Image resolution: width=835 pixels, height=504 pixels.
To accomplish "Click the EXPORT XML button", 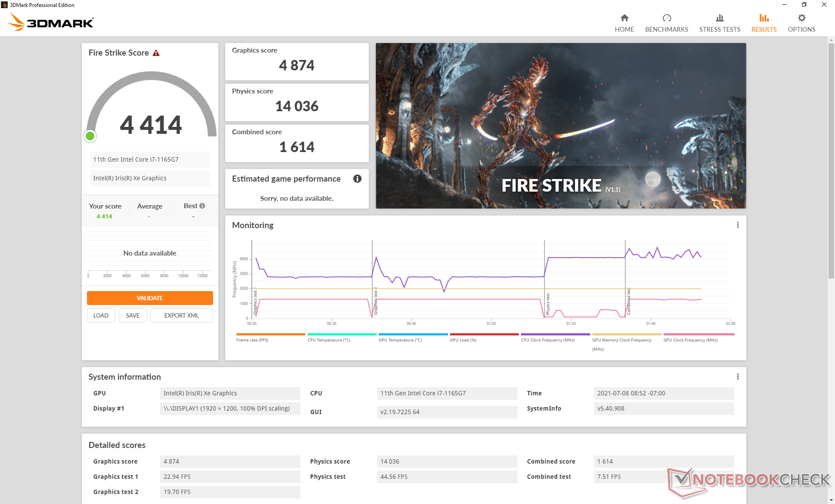I will pyautogui.click(x=181, y=315).
